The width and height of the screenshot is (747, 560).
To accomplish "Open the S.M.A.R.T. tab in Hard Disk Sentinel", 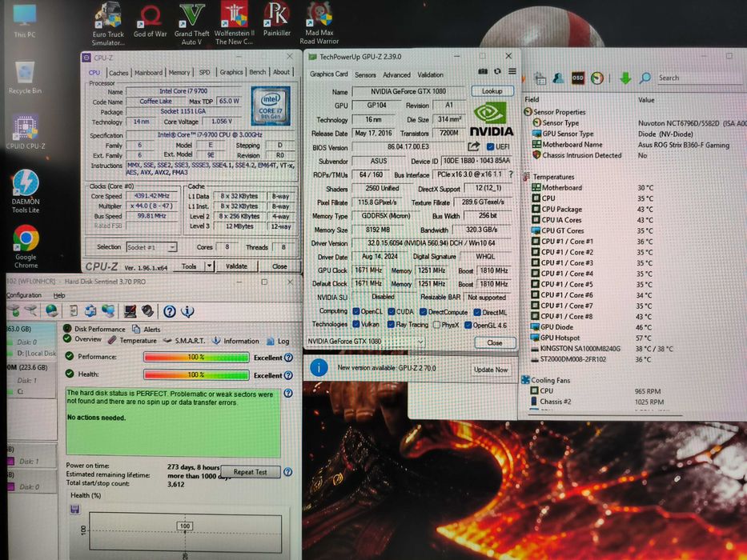I will (185, 341).
